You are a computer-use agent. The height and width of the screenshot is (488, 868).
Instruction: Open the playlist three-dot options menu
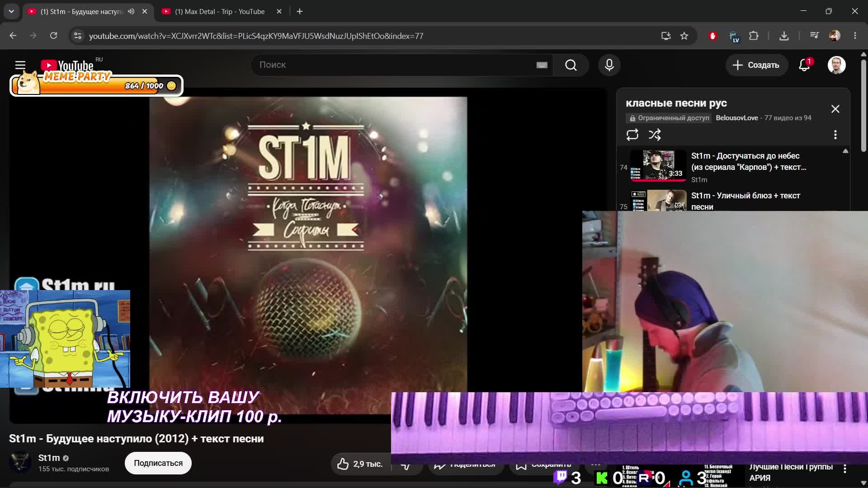pos(835,135)
